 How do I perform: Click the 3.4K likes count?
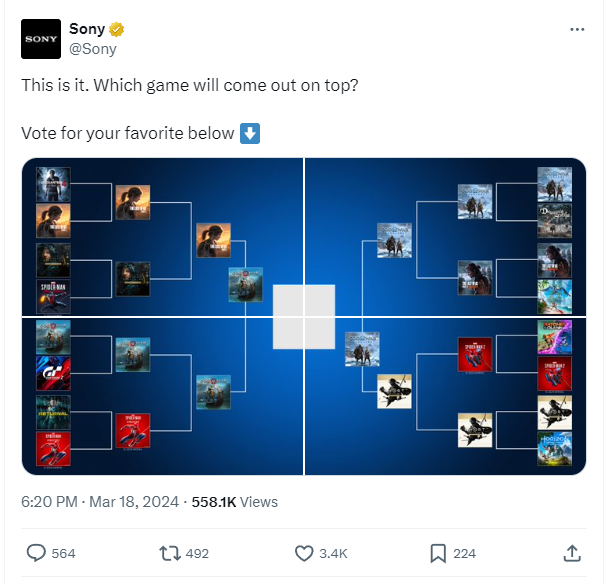pyautogui.click(x=333, y=553)
